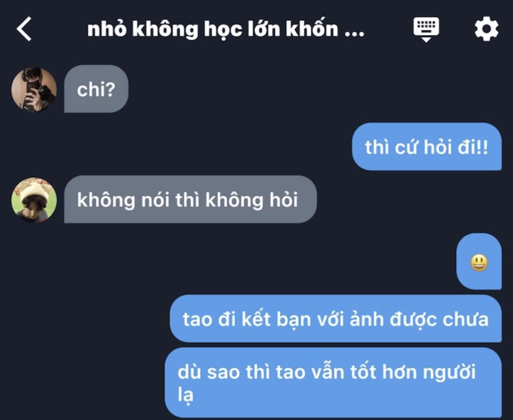Select the "tao đi kết bạn với ảnh được chưa" message
Viewport: 513px width, 420px height.
[336, 318]
